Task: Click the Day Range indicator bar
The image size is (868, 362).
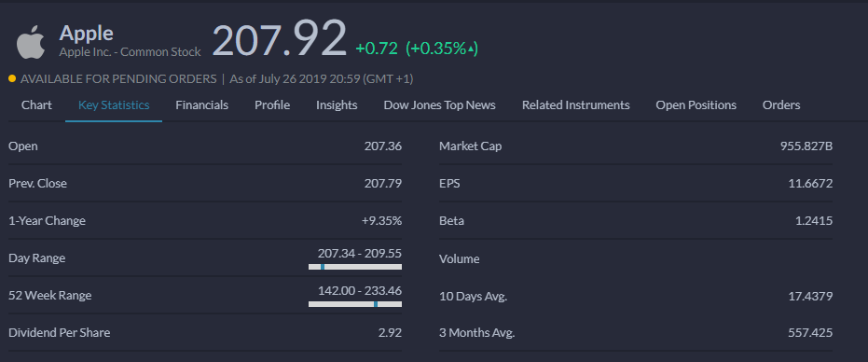Action: (355, 267)
